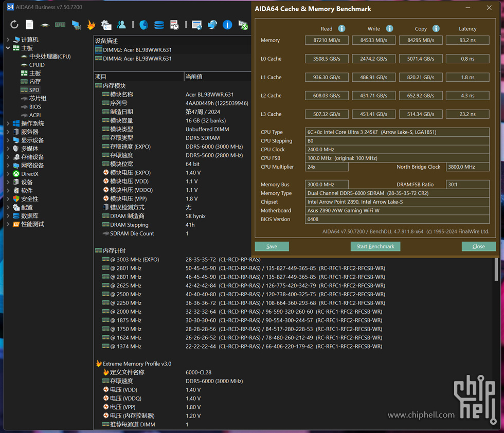Viewport: 504px width, 433px height.
Task: Open the remote connection toolbar icon
Action: [243, 25]
